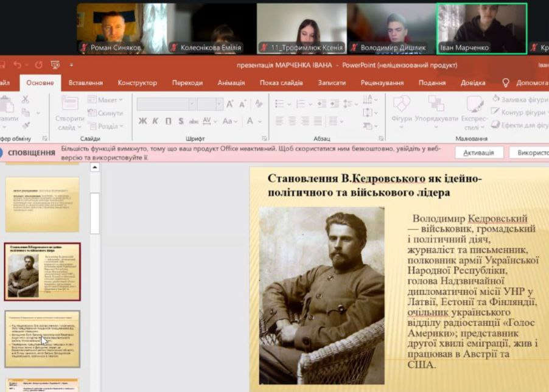Image resolution: width=549 pixels, height=392 pixels.
Task: Open the font color A picker
Action: [x=250, y=121]
